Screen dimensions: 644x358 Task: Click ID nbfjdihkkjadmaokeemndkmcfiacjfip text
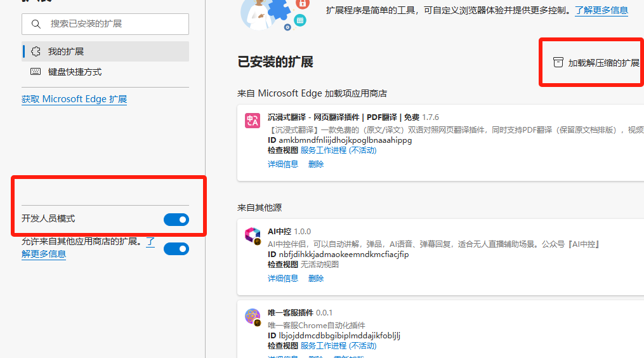(x=338, y=255)
